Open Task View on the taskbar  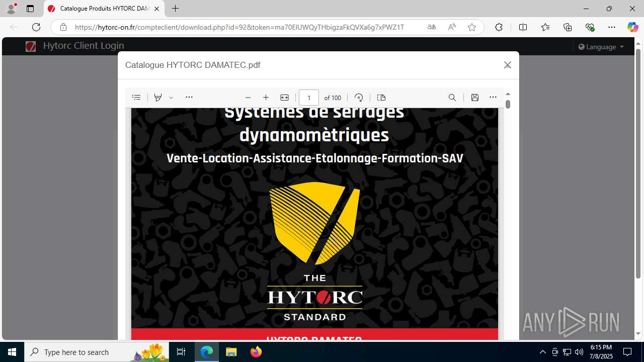181,352
